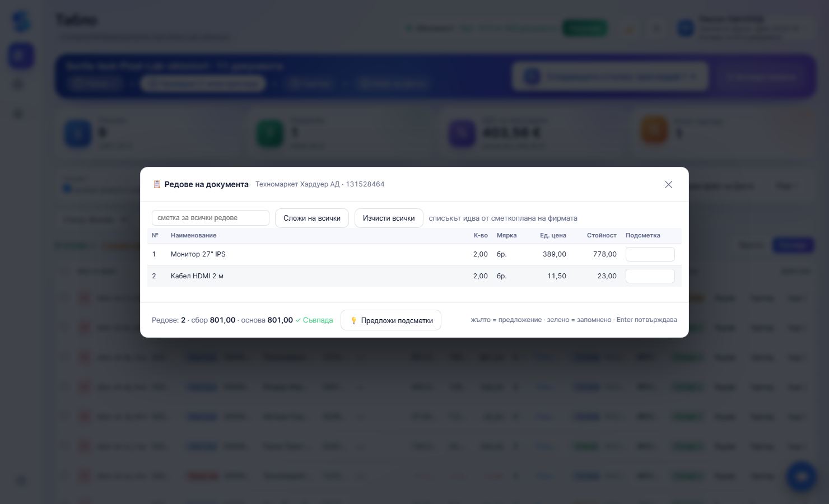The image size is (829, 504).
Task: Click the Мярка column header
Action: pos(506,235)
